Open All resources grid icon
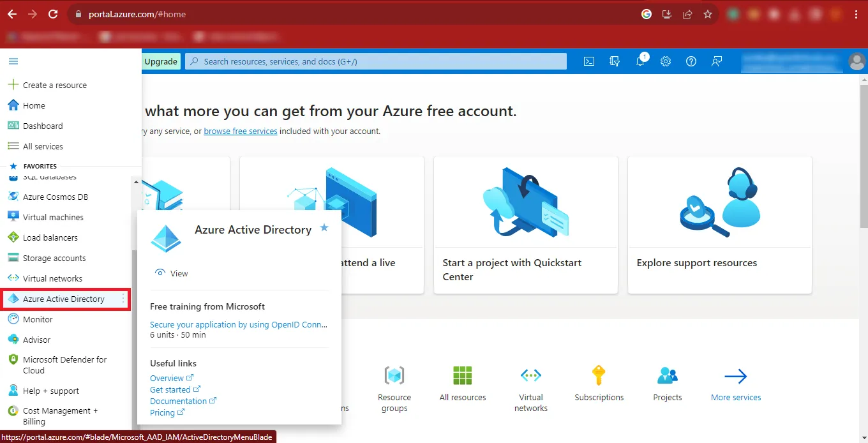This screenshot has width=868, height=443. (462, 375)
